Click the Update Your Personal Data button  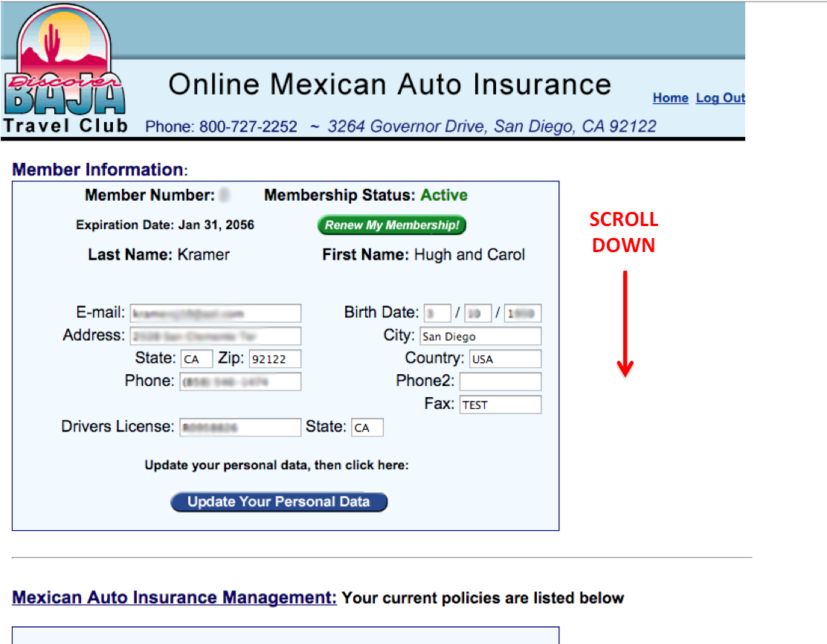click(x=279, y=502)
